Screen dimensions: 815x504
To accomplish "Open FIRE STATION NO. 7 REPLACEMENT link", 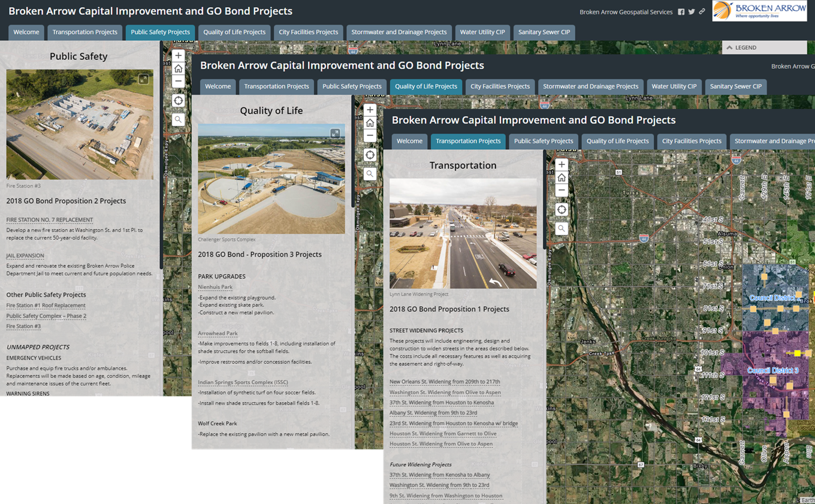I will 50,220.
